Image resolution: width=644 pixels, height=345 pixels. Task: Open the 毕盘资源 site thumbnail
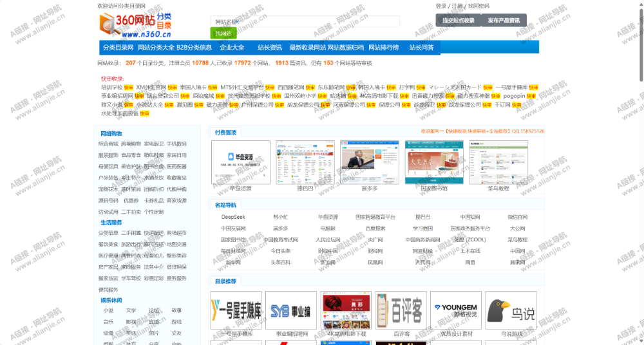(x=241, y=162)
